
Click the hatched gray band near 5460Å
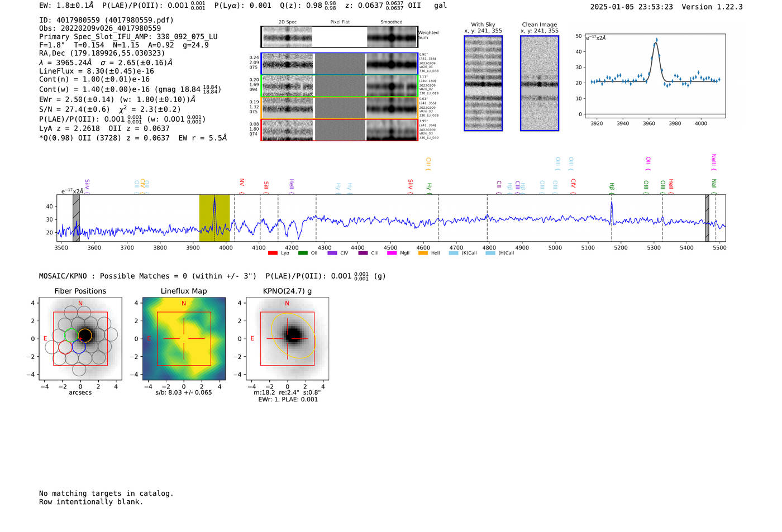[x=707, y=218]
